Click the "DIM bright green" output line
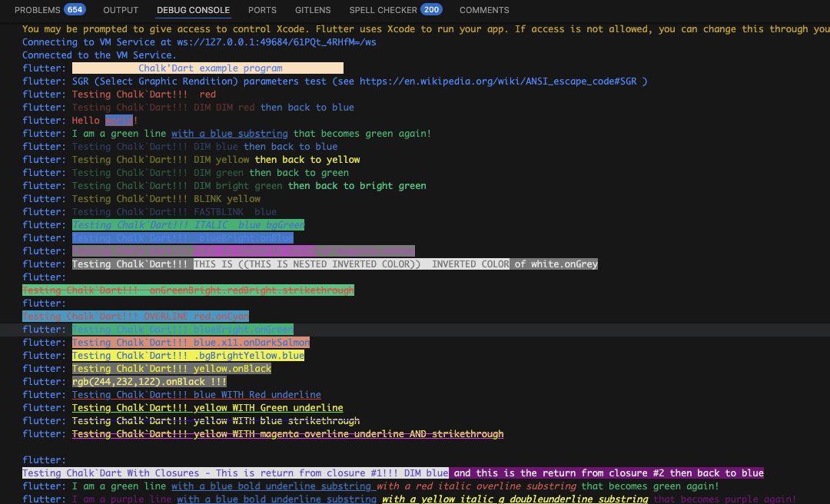Viewport: 830px width, 504px height. (249, 186)
